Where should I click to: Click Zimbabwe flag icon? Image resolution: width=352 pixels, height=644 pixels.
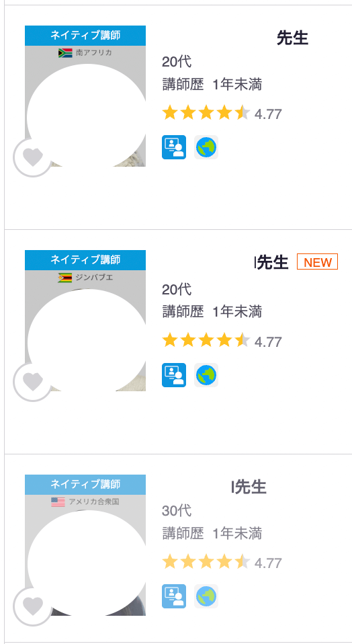pos(65,278)
